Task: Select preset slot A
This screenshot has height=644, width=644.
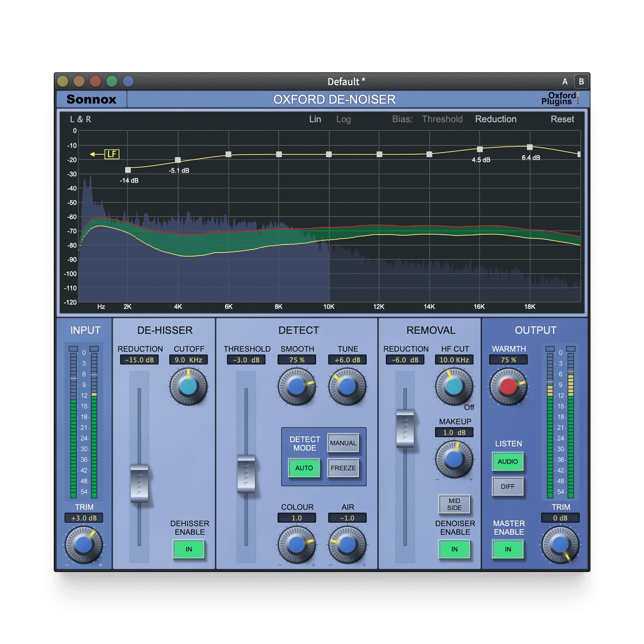Action: pyautogui.click(x=565, y=82)
